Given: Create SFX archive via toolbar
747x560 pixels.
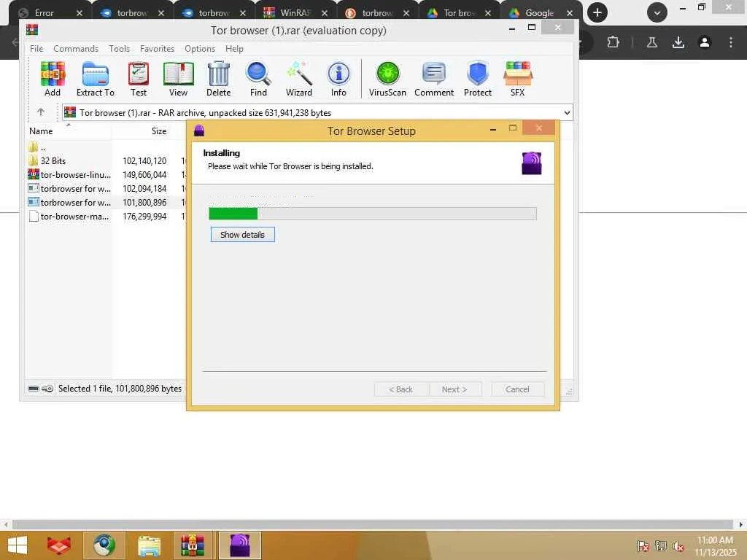Looking at the screenshot, I should click(518, 79).
